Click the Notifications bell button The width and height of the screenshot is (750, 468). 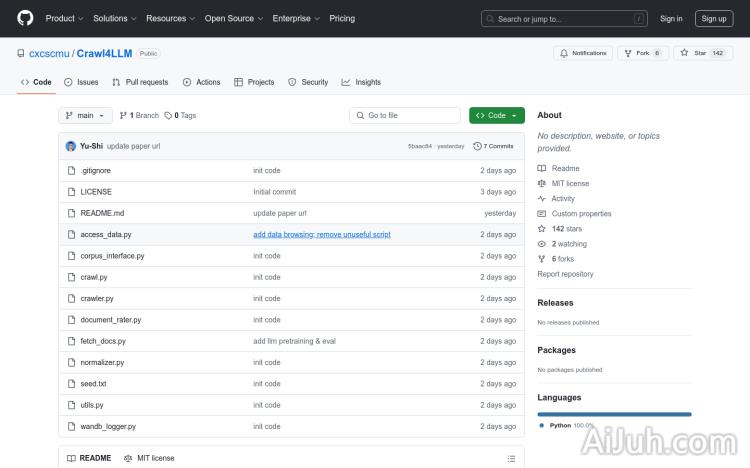583,53
